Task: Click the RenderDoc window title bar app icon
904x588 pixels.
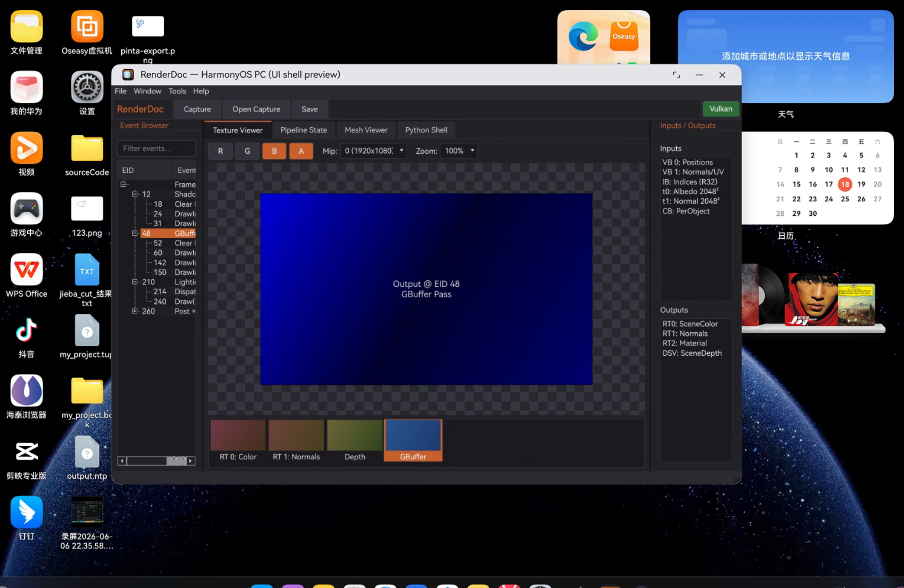Action: 128,74
